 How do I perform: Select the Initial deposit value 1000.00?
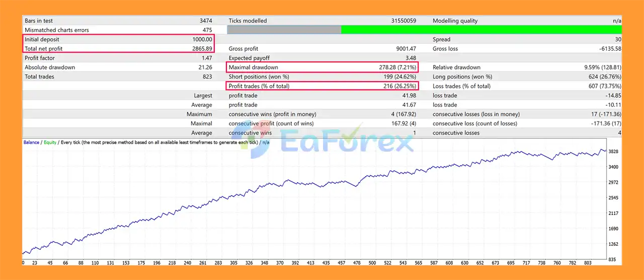point(202,39)
